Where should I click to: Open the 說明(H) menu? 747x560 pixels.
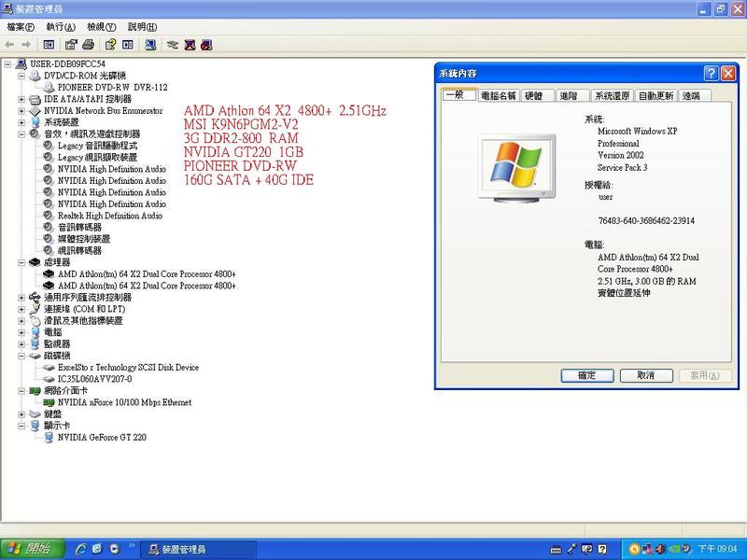(x=142, y=27)
